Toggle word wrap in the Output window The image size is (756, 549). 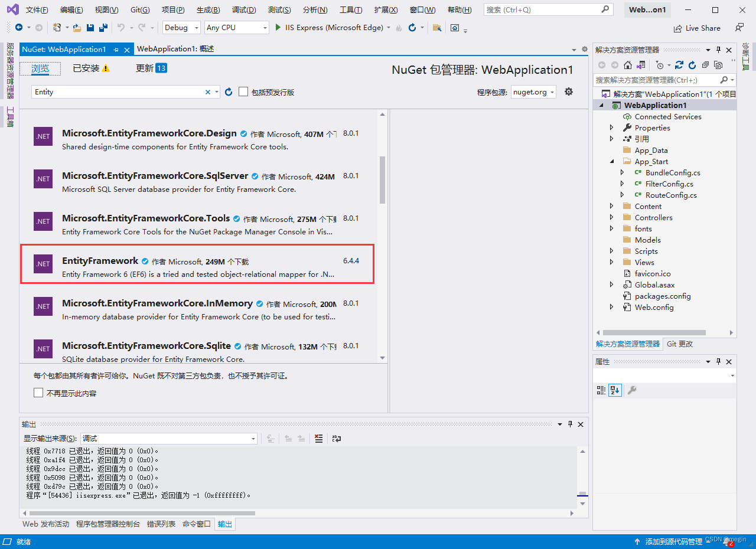coord(337,438)
